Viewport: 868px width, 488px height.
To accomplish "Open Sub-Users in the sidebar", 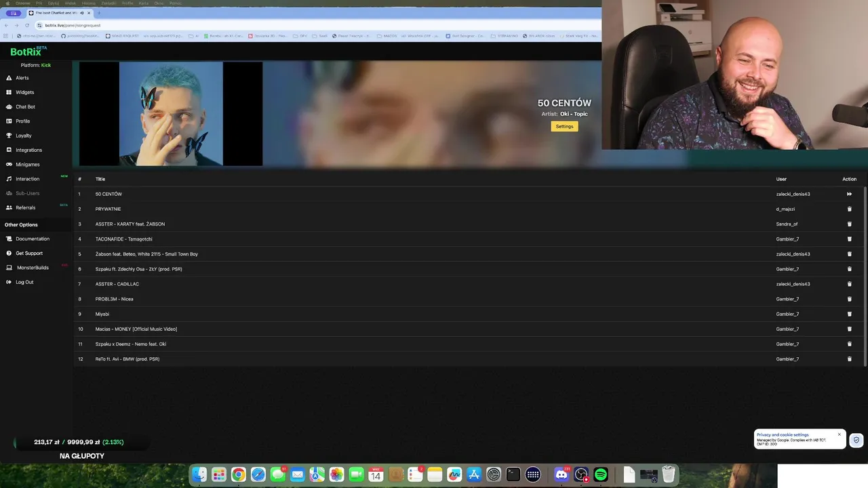I will (27, 193).
